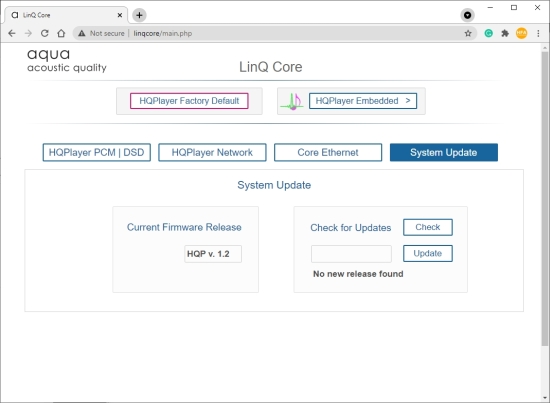Open HQPlayer Embedded page

(363, 101)
